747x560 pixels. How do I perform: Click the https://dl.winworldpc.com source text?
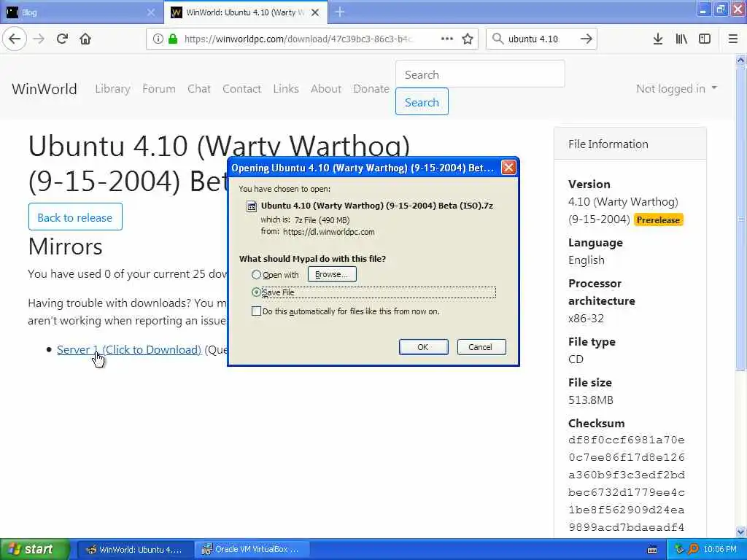329,232
